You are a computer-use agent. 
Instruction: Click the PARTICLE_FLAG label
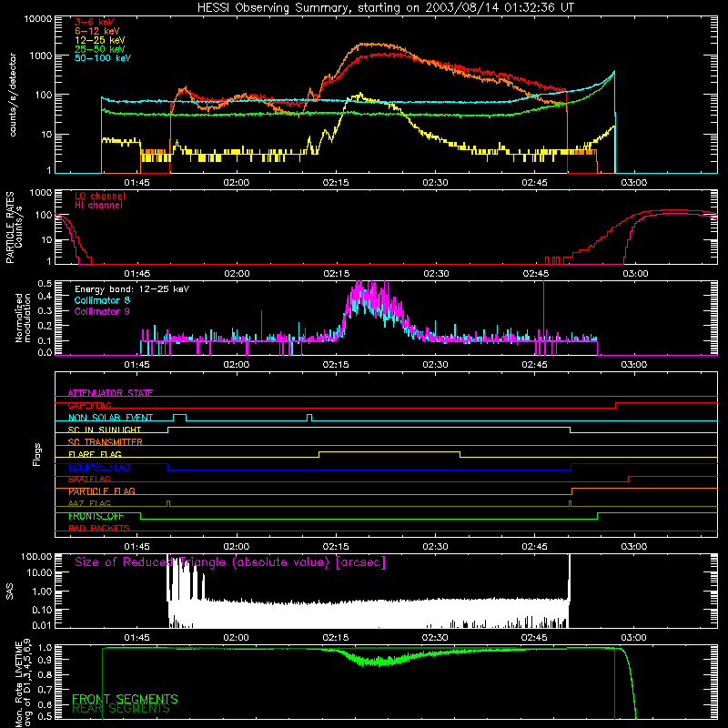click(102, 491)
